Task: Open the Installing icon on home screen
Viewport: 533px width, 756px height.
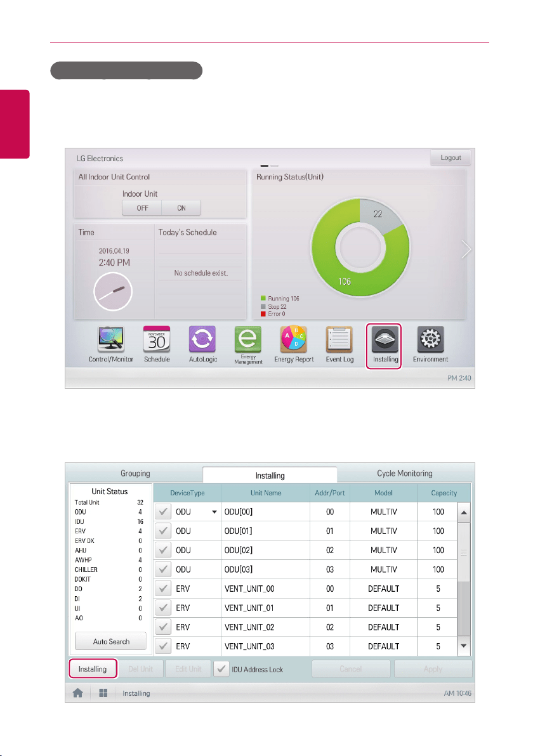Action: pos(385,339)
